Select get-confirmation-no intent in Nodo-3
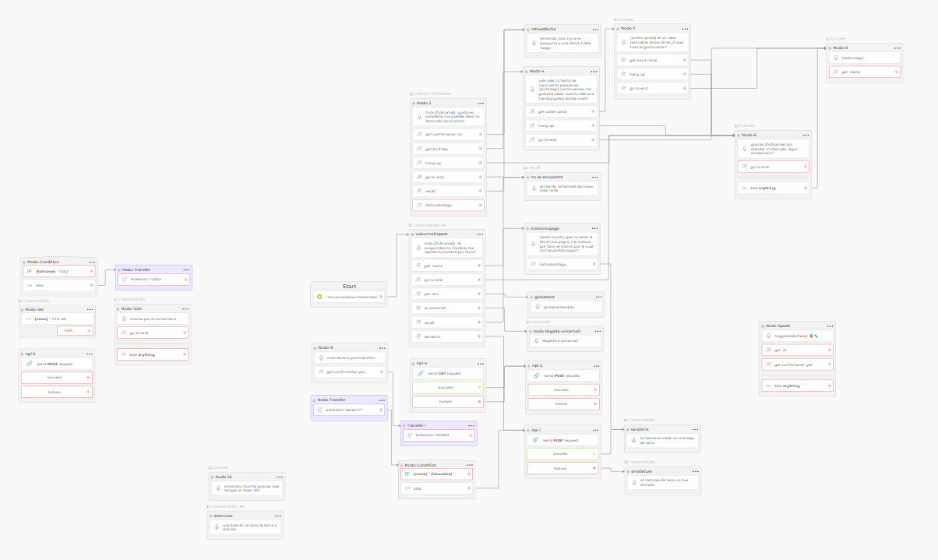938x560 pixels. 448,134
